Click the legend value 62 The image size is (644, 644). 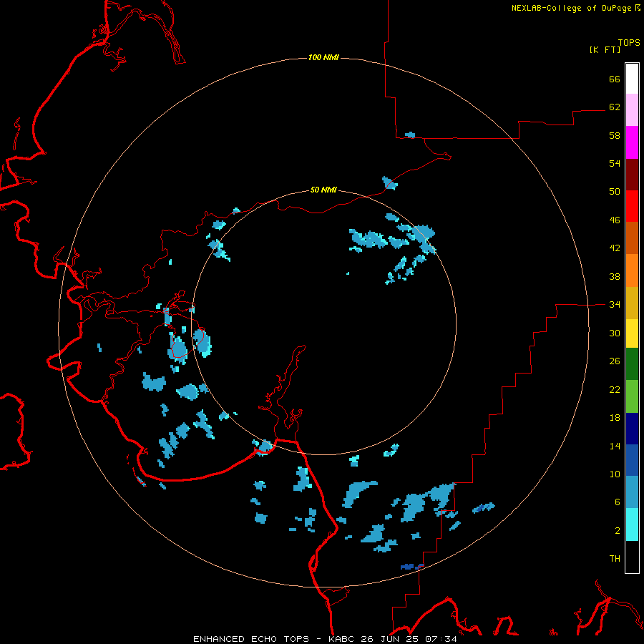tap(615, 107)
